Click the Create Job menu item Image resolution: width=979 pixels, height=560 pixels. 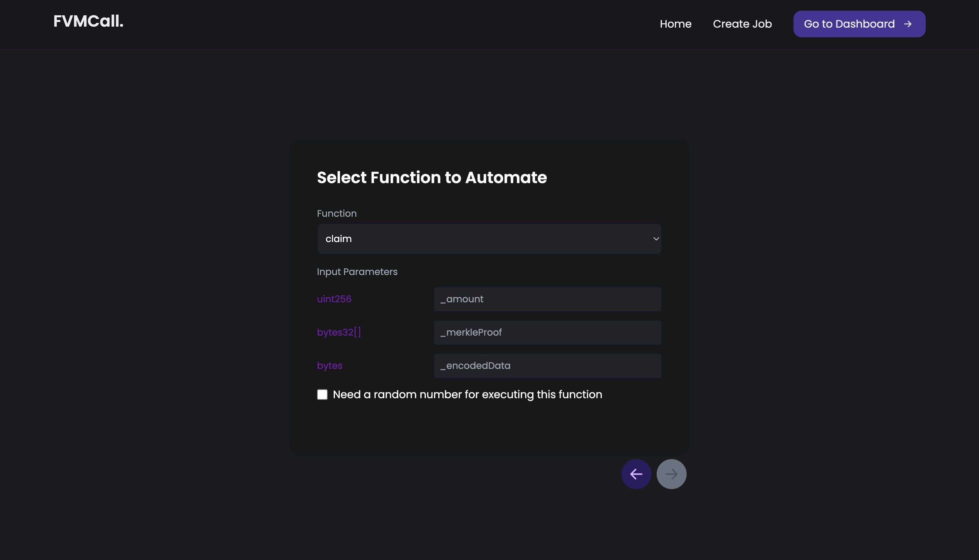(x=742, y=24)
